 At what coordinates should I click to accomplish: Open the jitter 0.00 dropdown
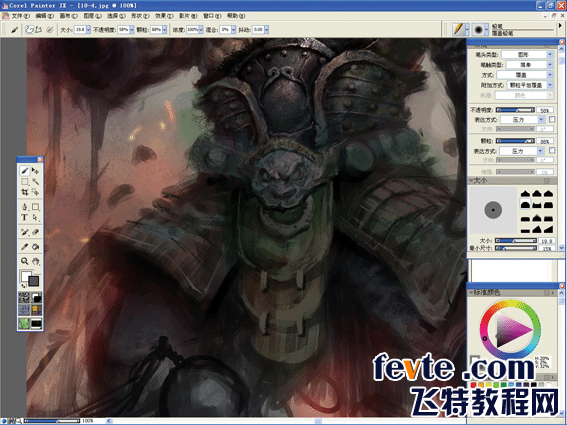point(267,30)
